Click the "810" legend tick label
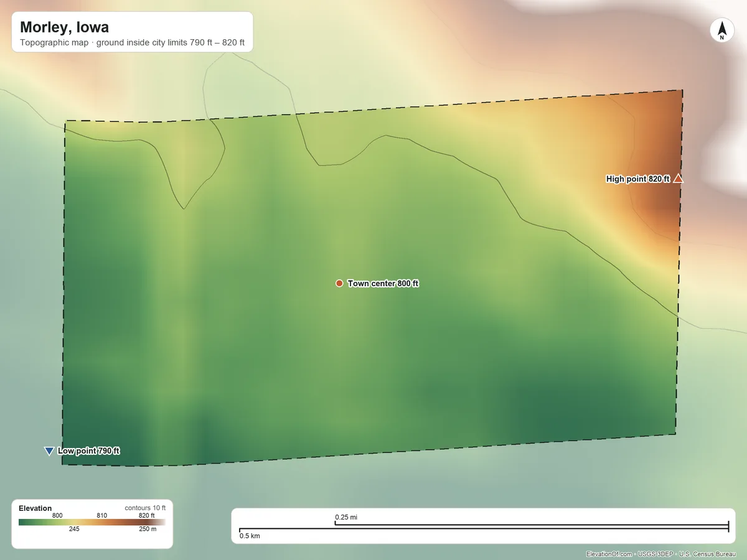 tap(102, 515)
